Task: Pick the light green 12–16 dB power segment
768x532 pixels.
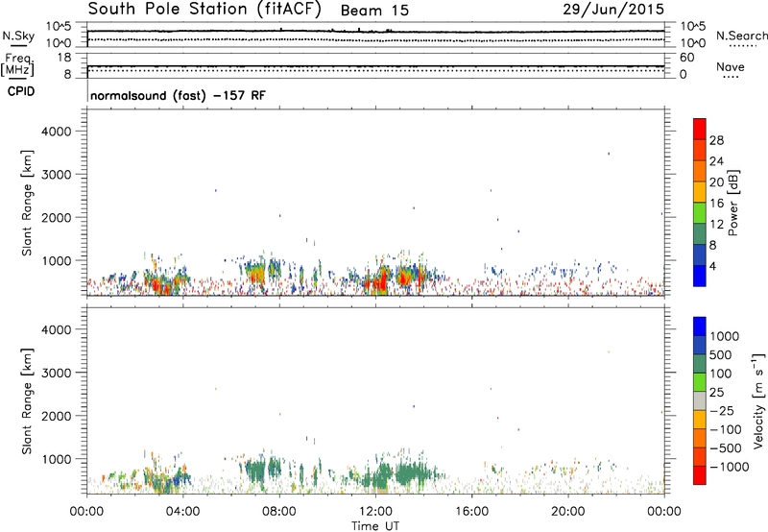Action: [x=700, y=213]
